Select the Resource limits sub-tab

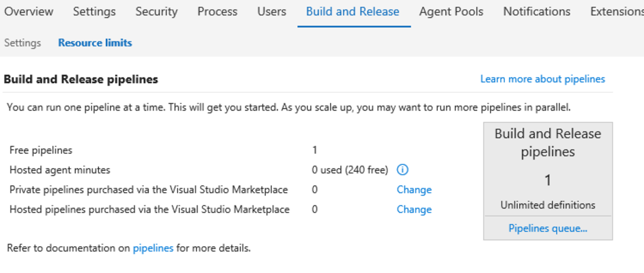click(x=95, y=43)
